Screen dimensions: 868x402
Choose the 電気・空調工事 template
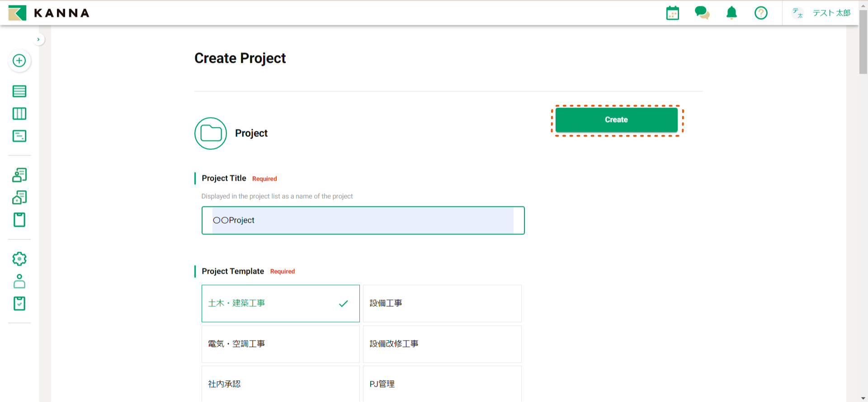click(280, 344)
